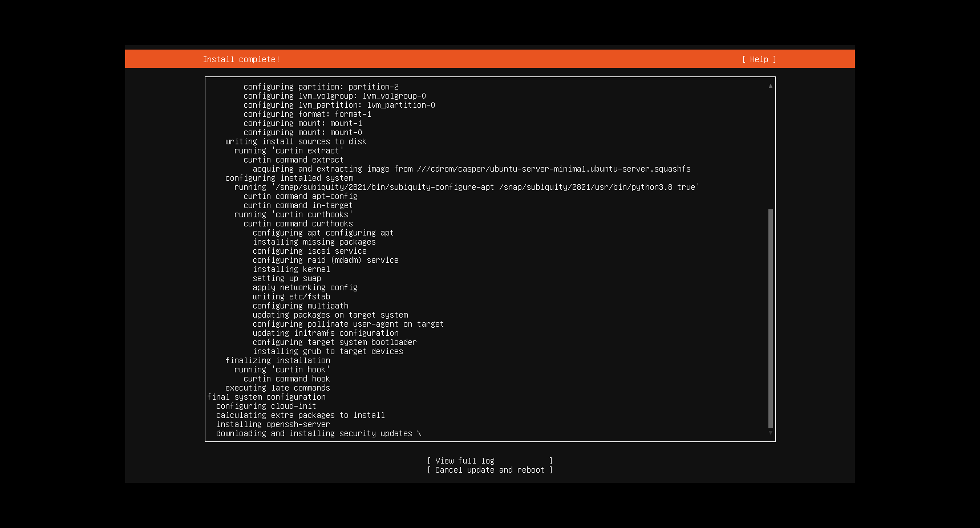The width and height of the screenshot is (980, 528).
Task: Click 'curtin command hook' line
Action: (x=287, y=379)
